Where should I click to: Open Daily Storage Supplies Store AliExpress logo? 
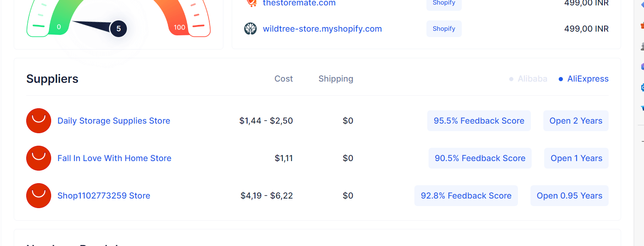pos(39,121)
